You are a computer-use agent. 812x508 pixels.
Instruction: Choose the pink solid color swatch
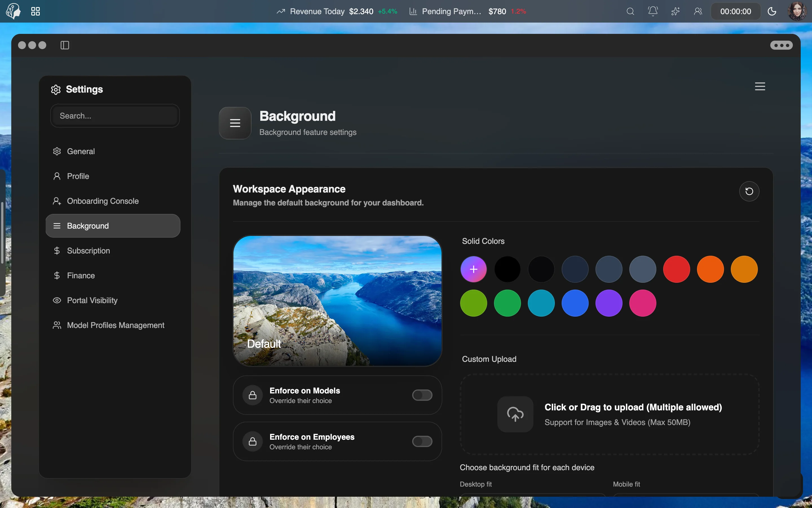tap(643, 303)
